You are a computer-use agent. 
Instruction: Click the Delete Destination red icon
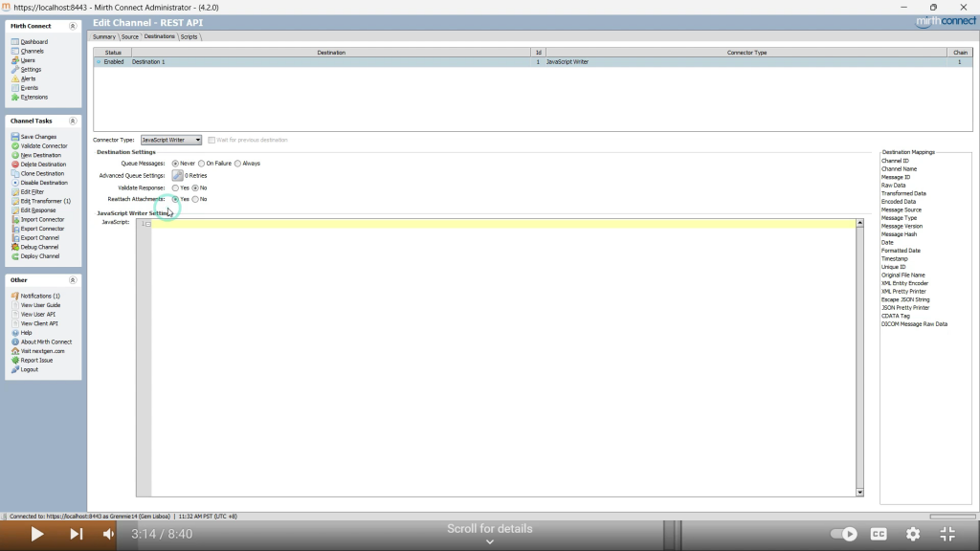coord(15,165)
